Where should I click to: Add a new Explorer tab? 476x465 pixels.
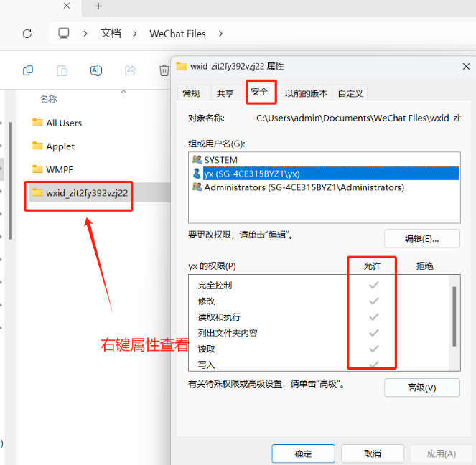[98, 6]
